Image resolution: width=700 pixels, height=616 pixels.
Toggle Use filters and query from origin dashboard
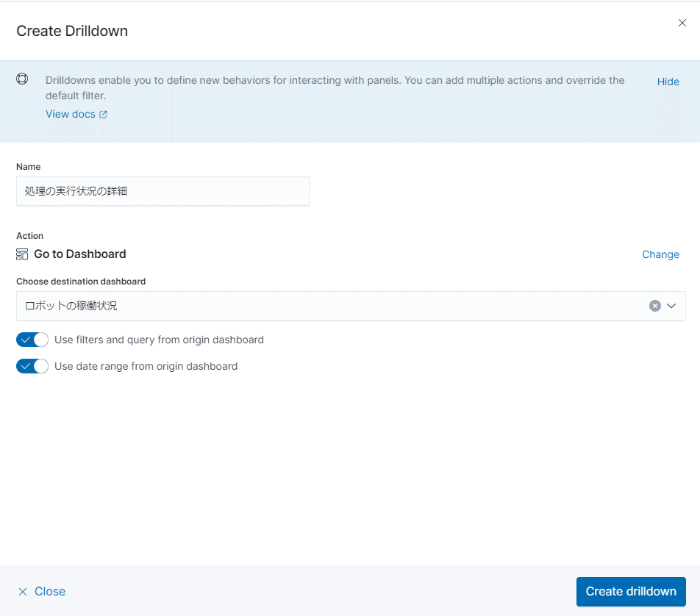click(32, 340)
